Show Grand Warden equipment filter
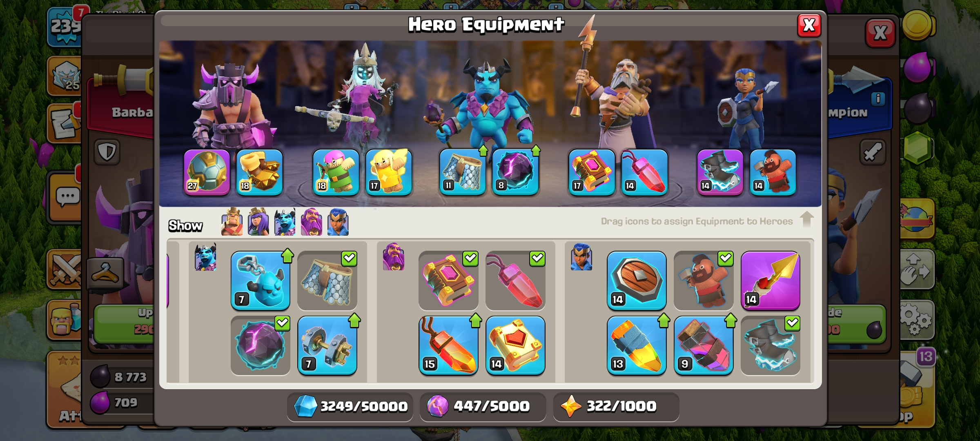The image size is (980, 441). [312, 222]
